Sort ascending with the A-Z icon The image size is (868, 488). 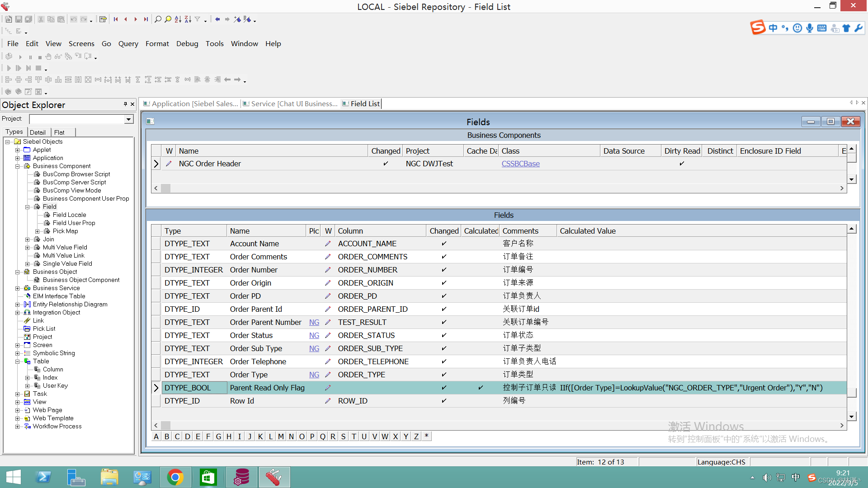pyautogui.click(x=178, y=19)
